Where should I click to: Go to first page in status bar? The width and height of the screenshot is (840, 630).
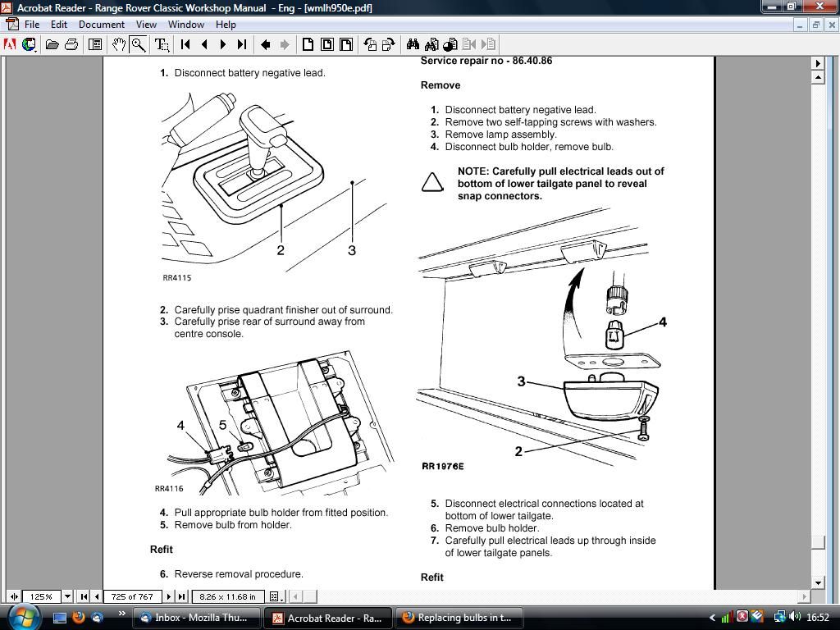[84, 596]
